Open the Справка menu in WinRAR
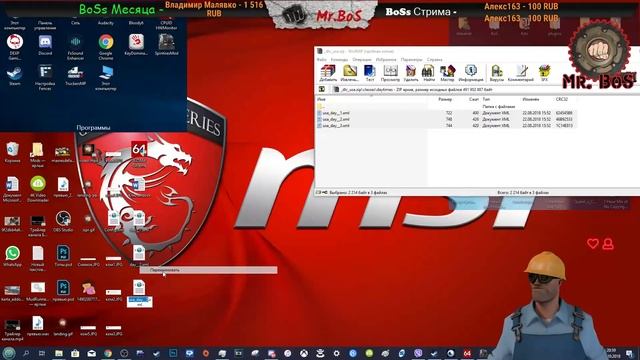The height and width of the screenshot is (360, 640). (x=434, y=60)
